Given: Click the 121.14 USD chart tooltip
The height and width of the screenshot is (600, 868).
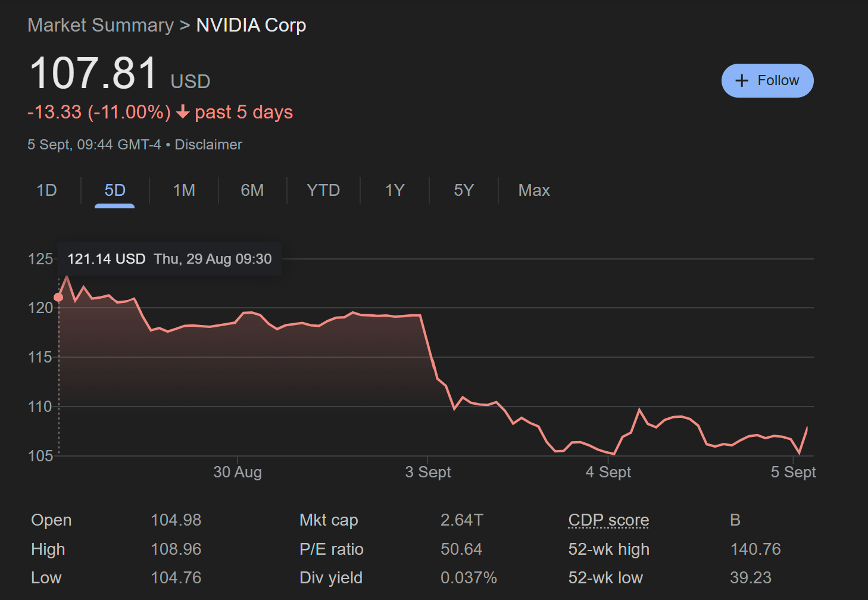Looking at the screenshot, I should pos(169,259).
